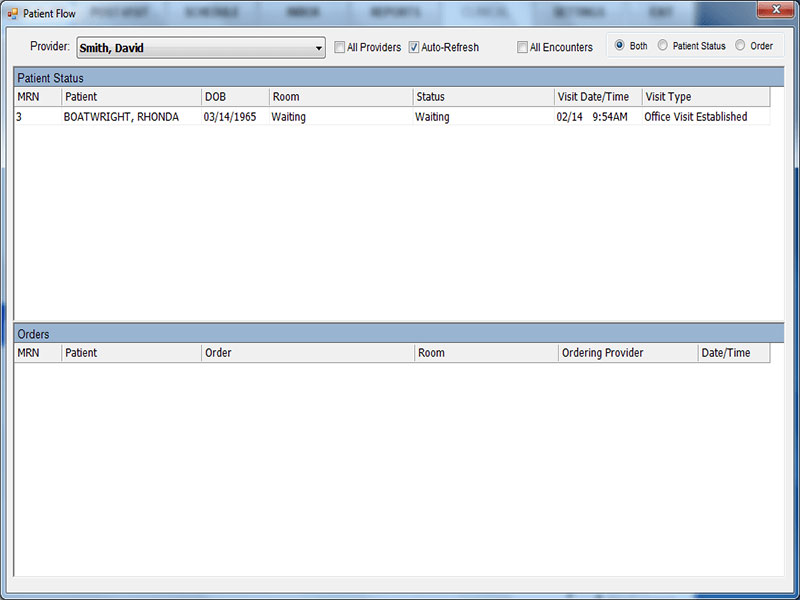
Task: Select the Both radio button
Action: click(x=621, y=45)
